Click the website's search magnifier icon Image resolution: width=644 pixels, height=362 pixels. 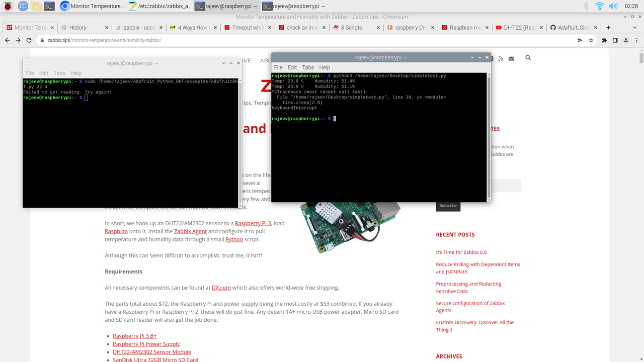(528, 58)
